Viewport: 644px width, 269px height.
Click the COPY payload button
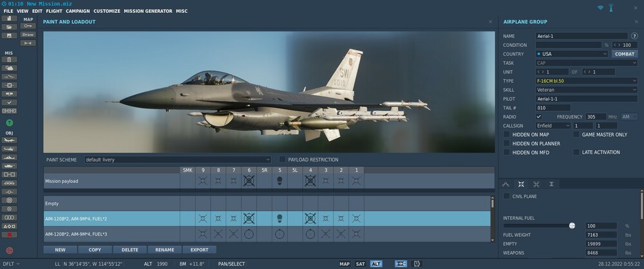coord(95,250)
